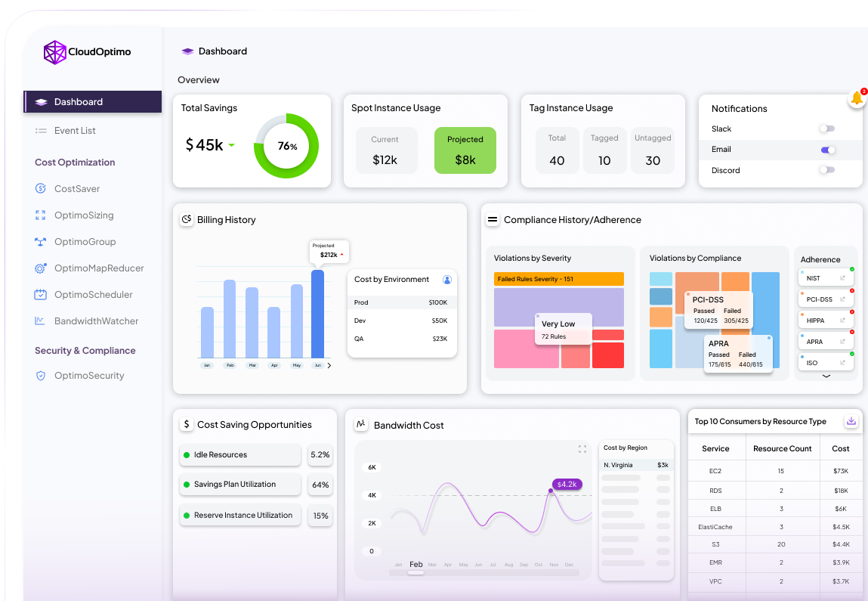Click the OptimoSecurity shield icon
Image resolution: width=868 pixels, height=601 pixels.
tap(40, 376)
